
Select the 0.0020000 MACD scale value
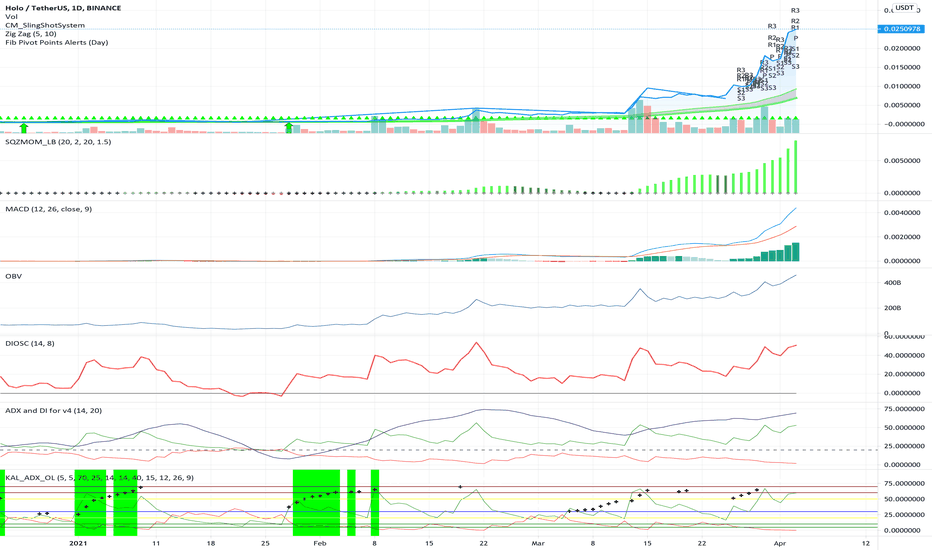pos(902,237)
